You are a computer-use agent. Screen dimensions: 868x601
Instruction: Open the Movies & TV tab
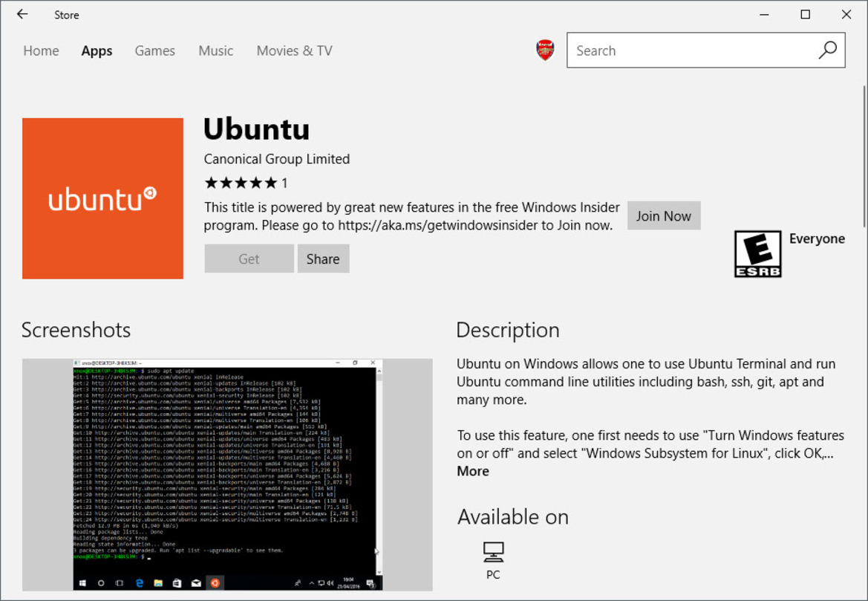(295, 51)
